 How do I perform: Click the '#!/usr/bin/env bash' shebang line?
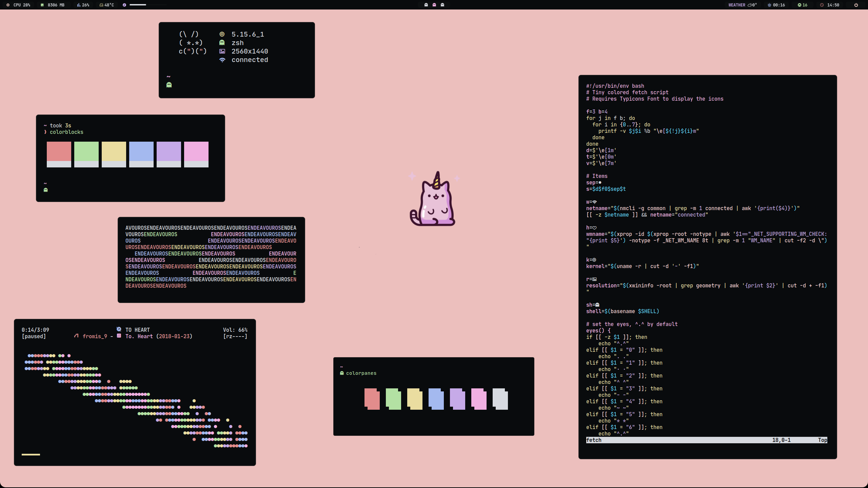point(615,86)
